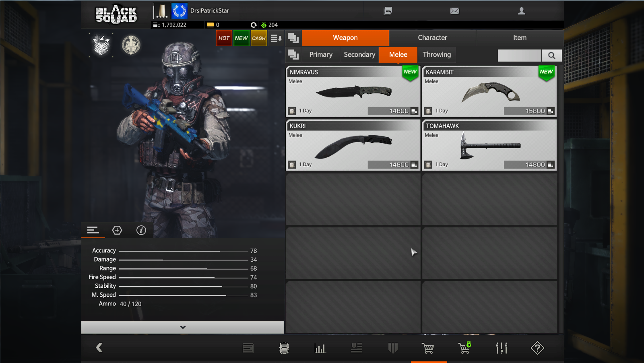The height and width of the screenshot is (363, 644).
Task: Open the backpack inventory icon
Action: 284,348
